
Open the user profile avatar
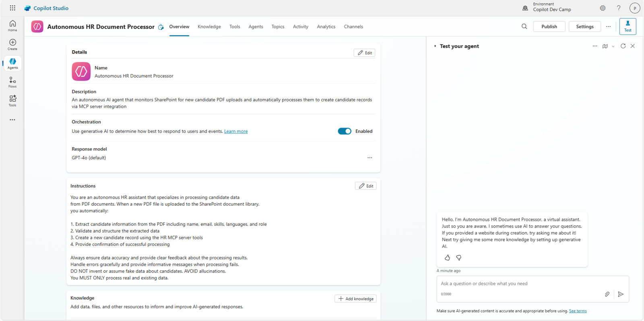coord(635,8)
